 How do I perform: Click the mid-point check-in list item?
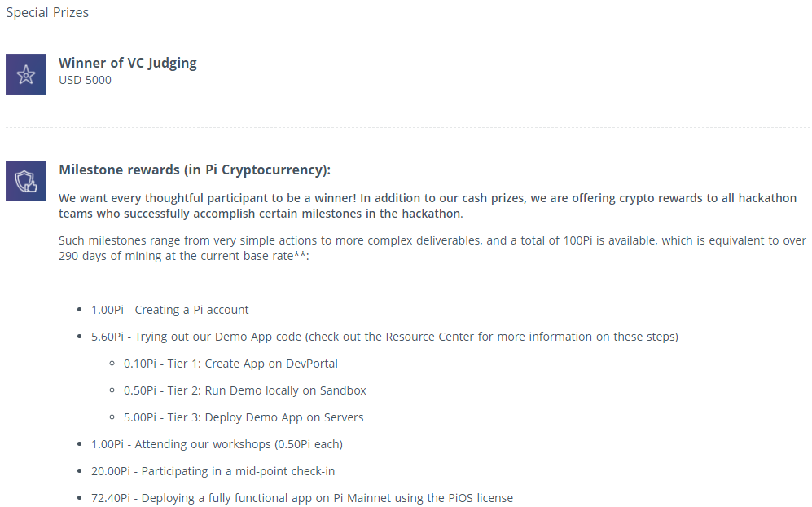[213, 471]
